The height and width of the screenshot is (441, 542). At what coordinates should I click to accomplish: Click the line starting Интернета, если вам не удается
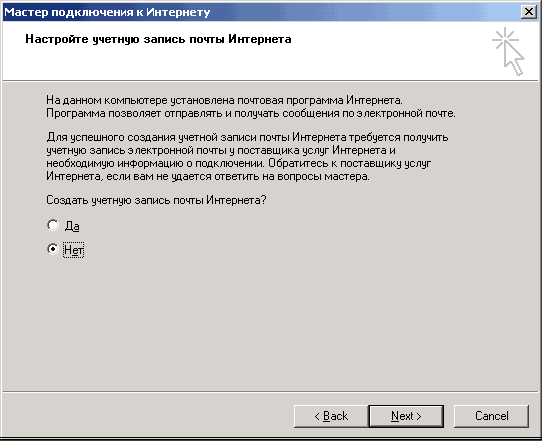208,176
